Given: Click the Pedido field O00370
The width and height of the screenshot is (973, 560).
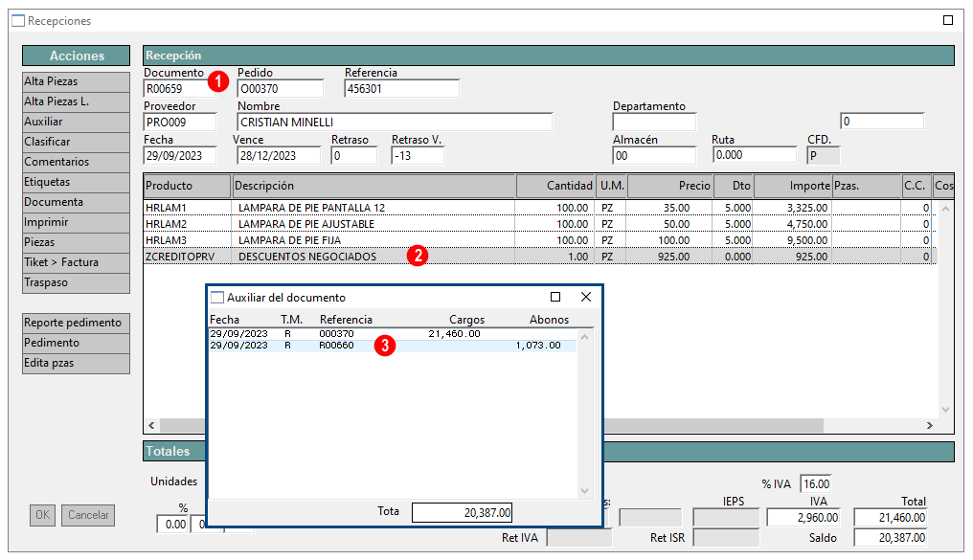Looking at the screenshot, I should (281, 89).
